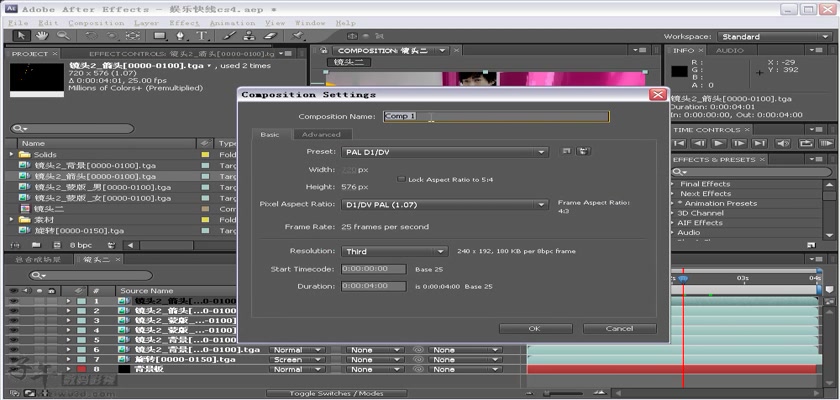Expand the 3D Channel effects category
840x400 pixels.
(x=674, y=213)
